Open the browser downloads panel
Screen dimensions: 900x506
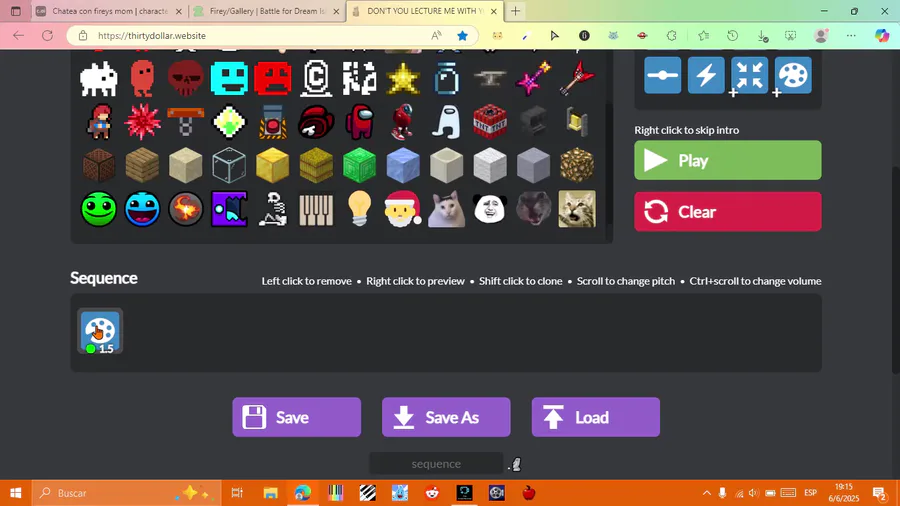(x=762, y=36)
